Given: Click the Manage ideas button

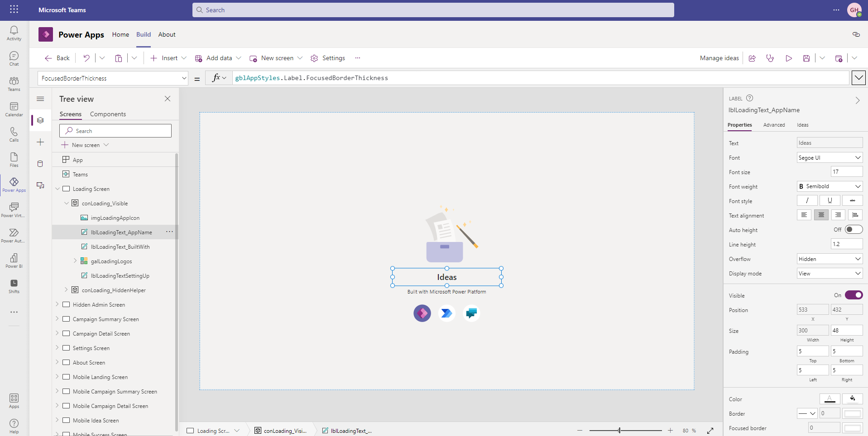Looking at the screenshot, I should [719, 58].
